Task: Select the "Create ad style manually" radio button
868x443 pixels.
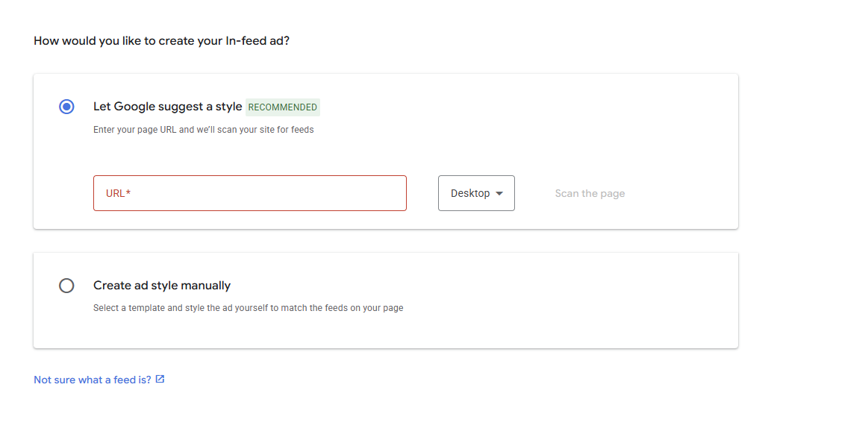Action: [66, 286]
